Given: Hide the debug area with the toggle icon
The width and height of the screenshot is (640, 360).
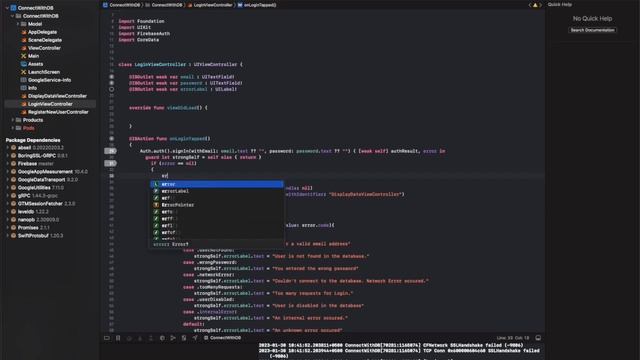Looking at the screenshot, I should (x=107, y=338).
